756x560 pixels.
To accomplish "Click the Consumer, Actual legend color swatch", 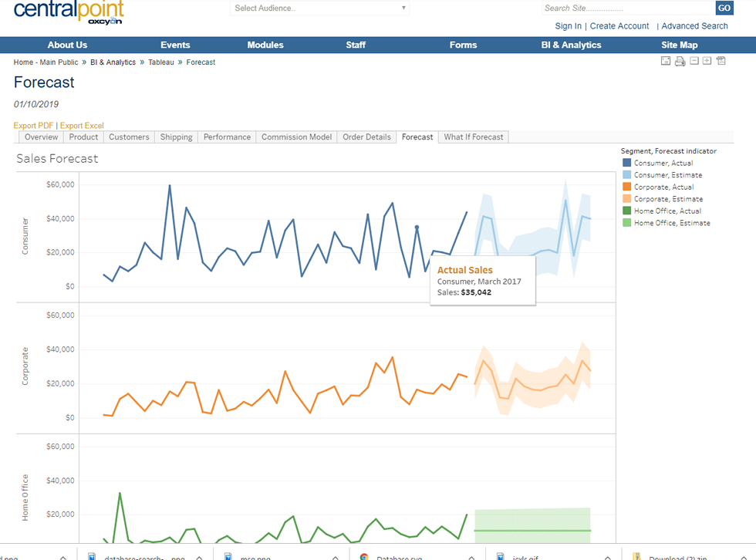I will pyautogui.click(x=627, y=164).
